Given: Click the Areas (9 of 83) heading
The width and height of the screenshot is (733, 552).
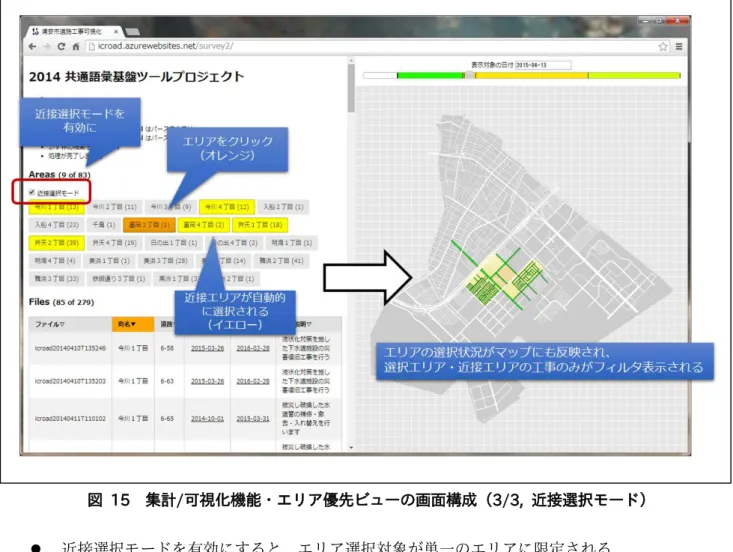Looking at the screenshot, I should coord(59,174).
